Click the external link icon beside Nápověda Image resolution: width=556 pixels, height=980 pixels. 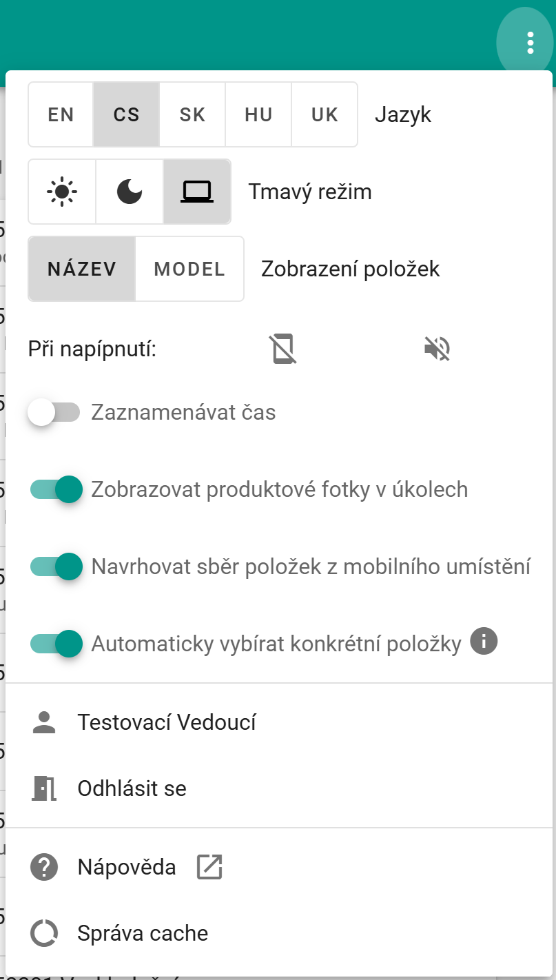click(x=209, y=867)
